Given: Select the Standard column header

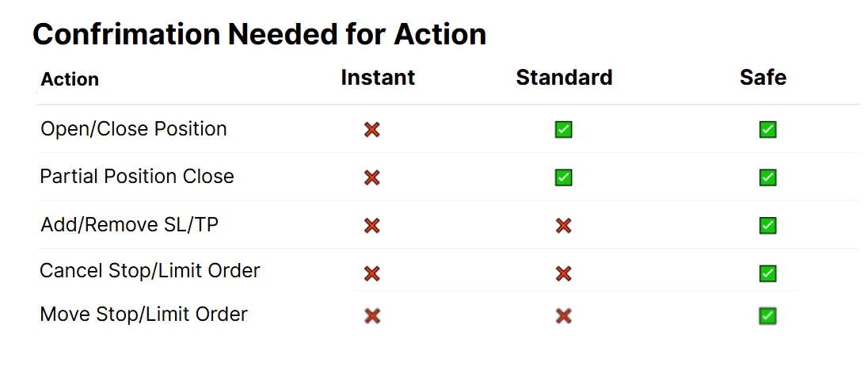Looking at the screenshot, I should (x=564, y=78).
